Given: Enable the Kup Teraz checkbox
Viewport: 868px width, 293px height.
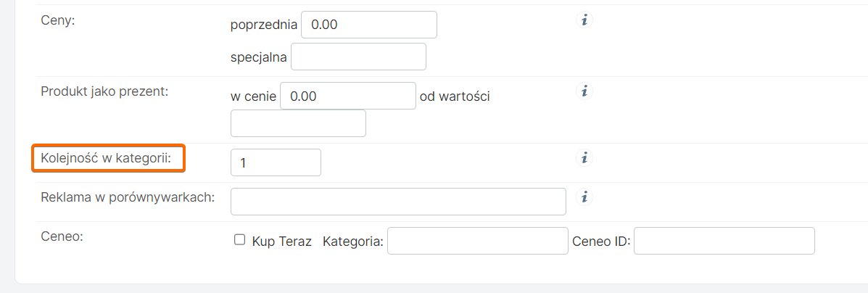Looking at the screenshot, I should tap(240, 241).
